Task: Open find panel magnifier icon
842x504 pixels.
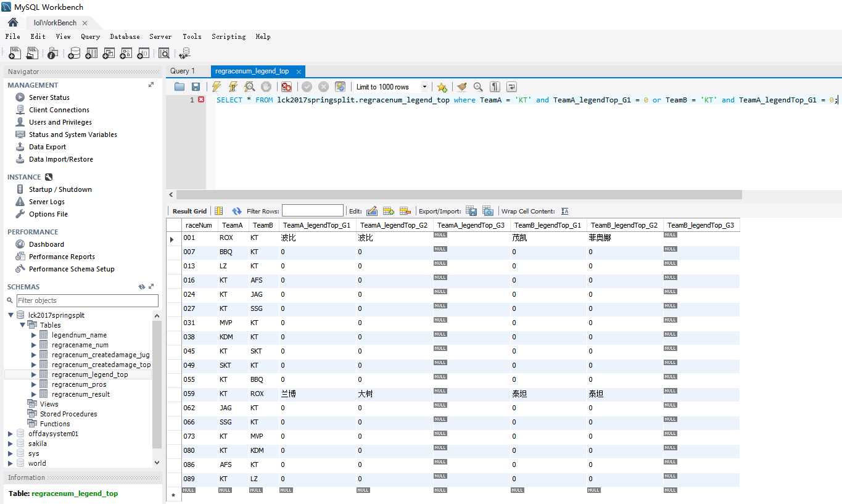Action: pyautogui.click(x=478, y=87)
